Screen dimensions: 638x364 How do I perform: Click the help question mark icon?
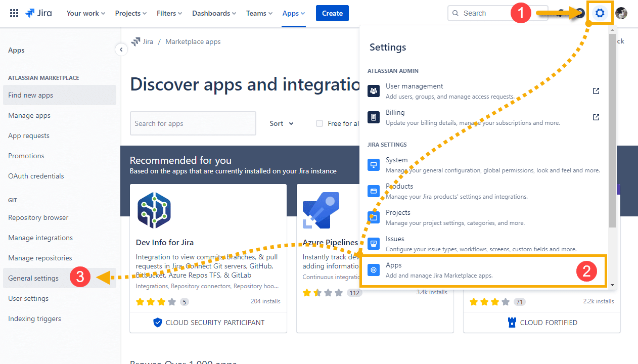pos(580,13)
